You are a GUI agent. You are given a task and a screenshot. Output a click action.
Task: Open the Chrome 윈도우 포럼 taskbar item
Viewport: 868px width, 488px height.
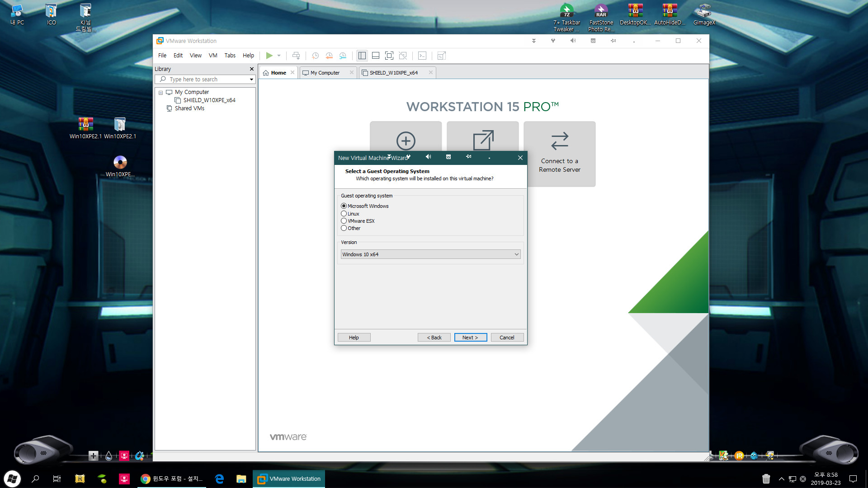tap(172, 479)
